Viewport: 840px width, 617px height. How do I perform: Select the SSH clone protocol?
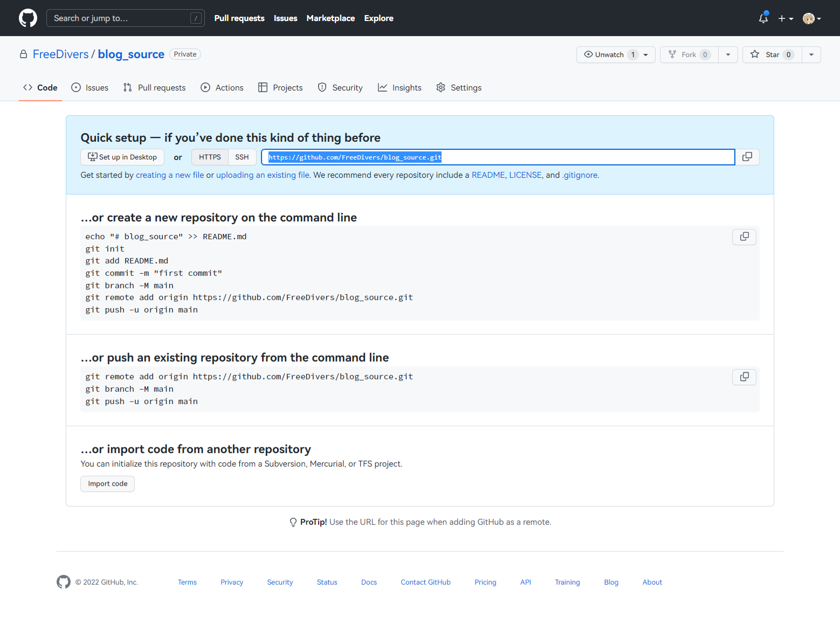[242, 157]
